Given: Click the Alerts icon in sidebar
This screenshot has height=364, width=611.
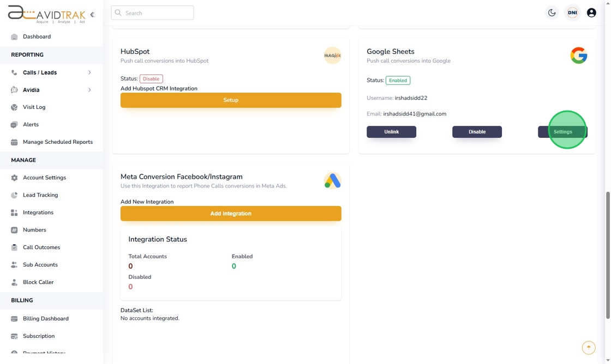Looking at the screenshot, I should (x=14, y=125).
